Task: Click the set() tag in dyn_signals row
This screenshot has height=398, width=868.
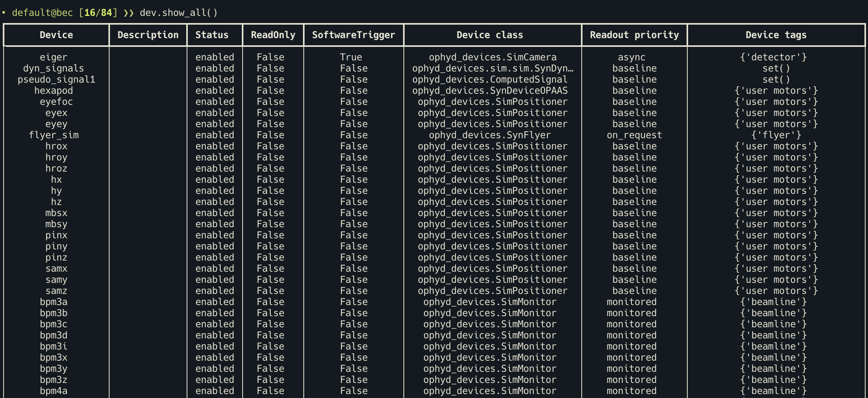Action: [776, 68]
